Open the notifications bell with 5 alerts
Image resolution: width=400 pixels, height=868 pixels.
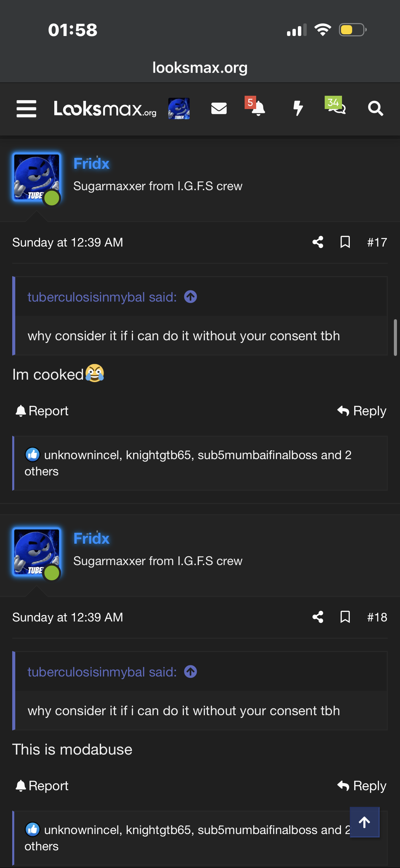pyautogui.click(x=258, y=109)
